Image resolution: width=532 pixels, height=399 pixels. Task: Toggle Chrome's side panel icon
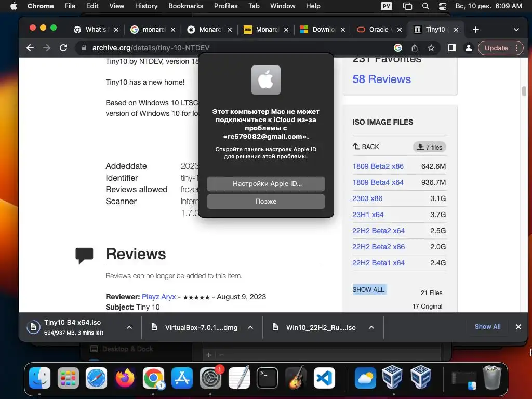[x=451, y=48]
